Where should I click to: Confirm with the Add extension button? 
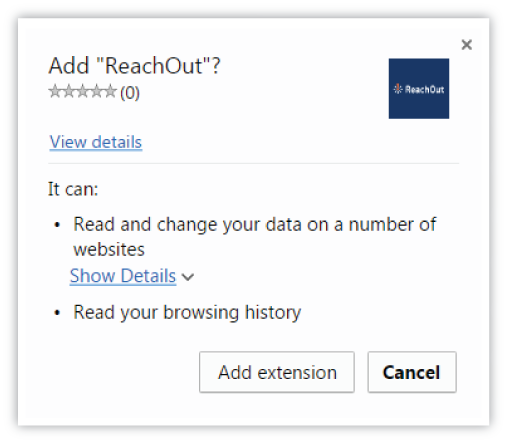(277, 372)
